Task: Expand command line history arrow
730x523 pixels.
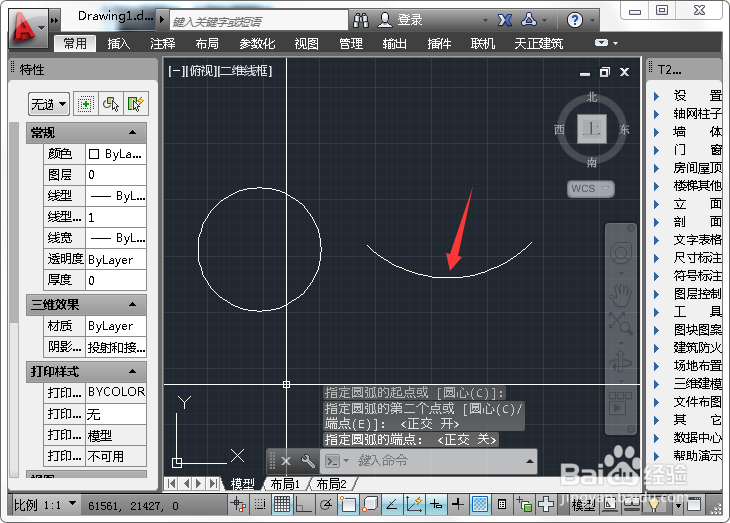Action: click(529, 461)
